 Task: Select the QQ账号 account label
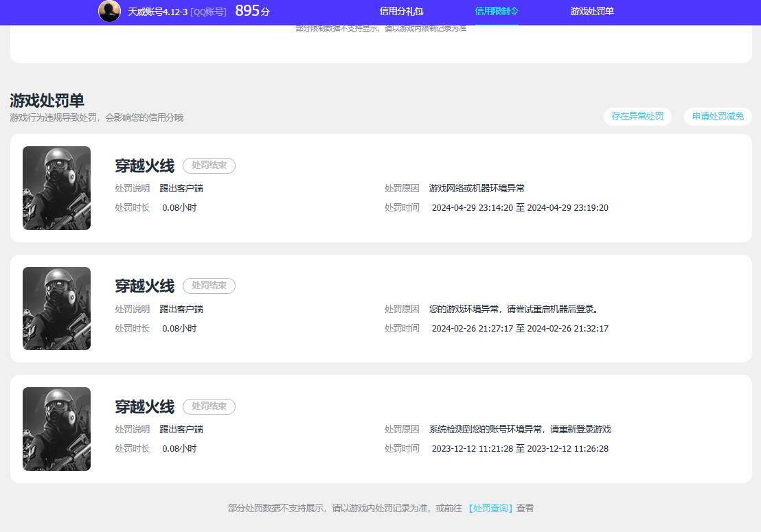pyautogui.click(x=208, y=12)
